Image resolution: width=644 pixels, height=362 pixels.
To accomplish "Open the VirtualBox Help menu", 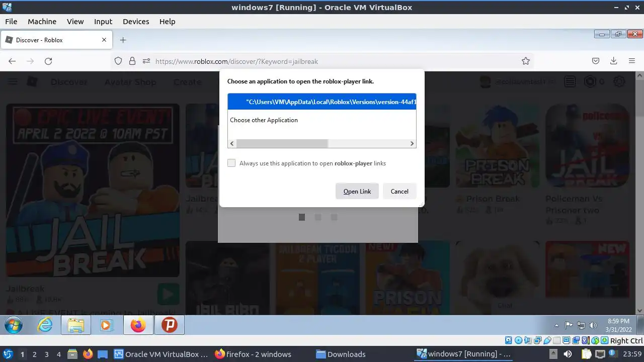I will (167, 21).
